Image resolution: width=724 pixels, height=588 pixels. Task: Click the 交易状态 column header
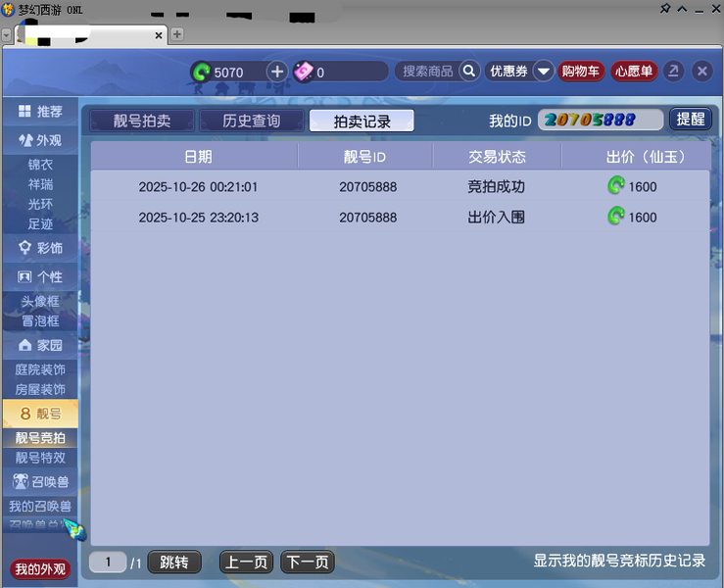(x=497, y=157)
